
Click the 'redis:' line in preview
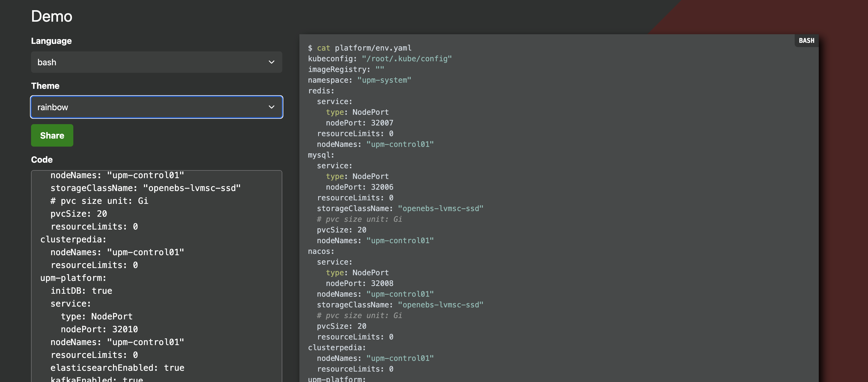pos(321,91)
